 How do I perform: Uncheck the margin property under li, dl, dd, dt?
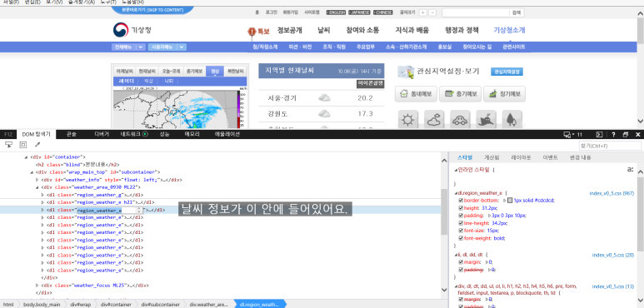coord(461,261)
